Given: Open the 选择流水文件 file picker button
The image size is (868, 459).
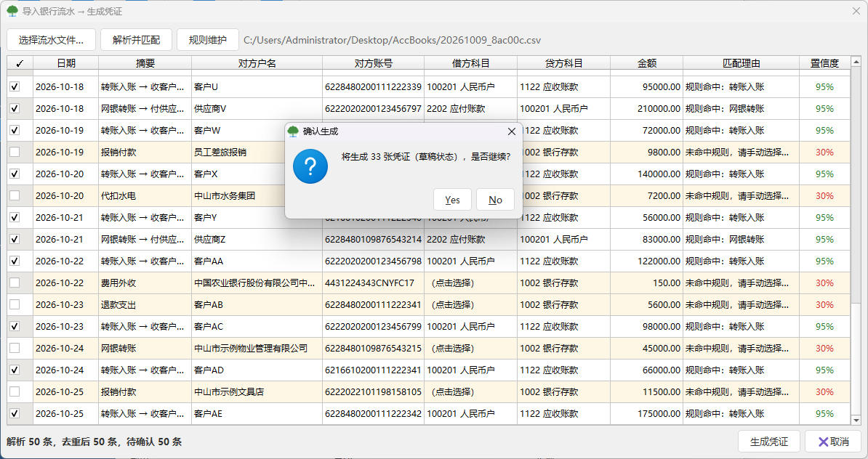Looking at the screenshot, I should pyautogui.click(x=51, y=40).
